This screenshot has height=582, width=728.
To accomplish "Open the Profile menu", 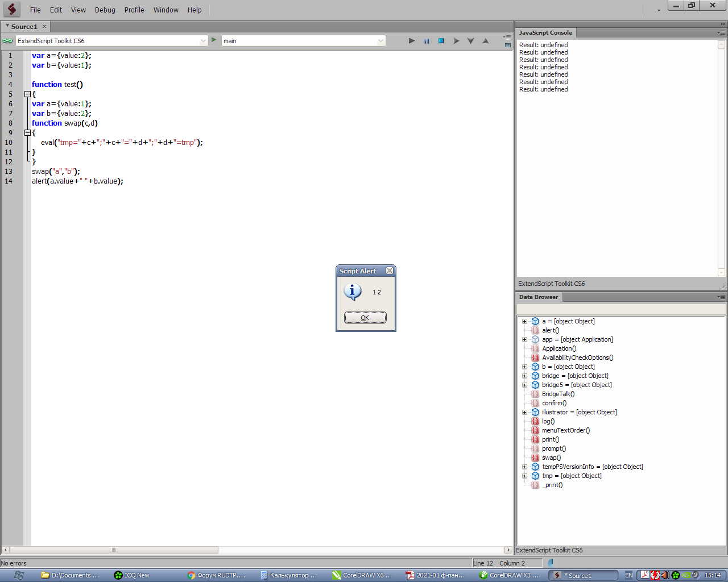I will (134, 10).
